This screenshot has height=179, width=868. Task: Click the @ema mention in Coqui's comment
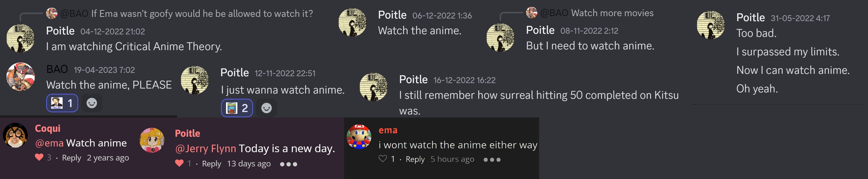49,143
